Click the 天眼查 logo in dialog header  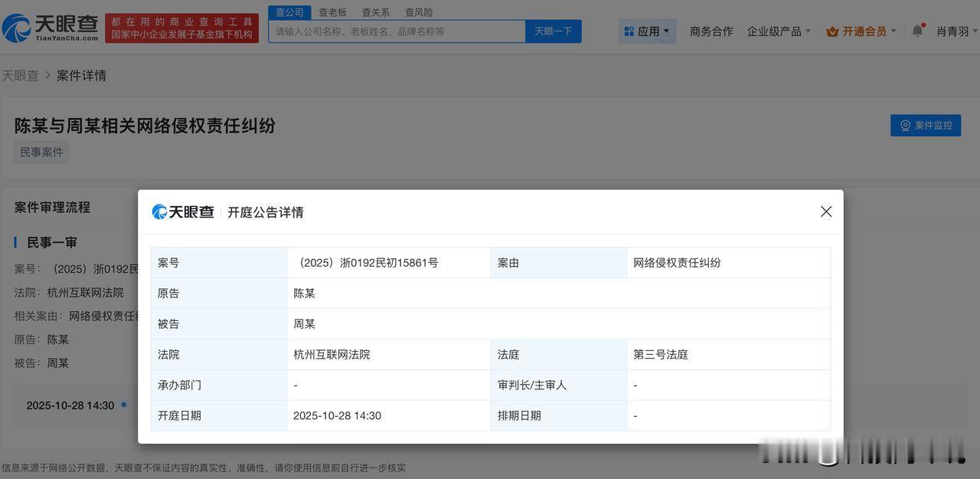pos(183,212)
